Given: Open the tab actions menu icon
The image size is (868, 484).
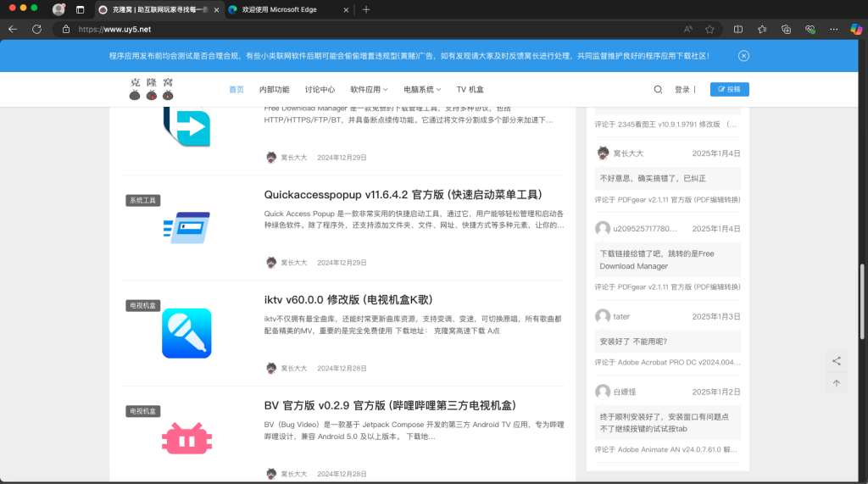Looking at the screenshot, I should point(81,9).
